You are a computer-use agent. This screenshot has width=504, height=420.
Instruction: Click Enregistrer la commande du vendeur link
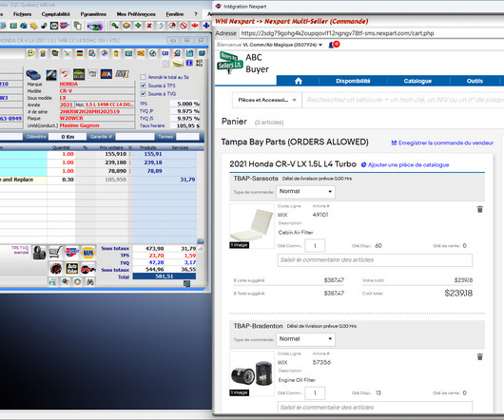(x=442, y=143)
